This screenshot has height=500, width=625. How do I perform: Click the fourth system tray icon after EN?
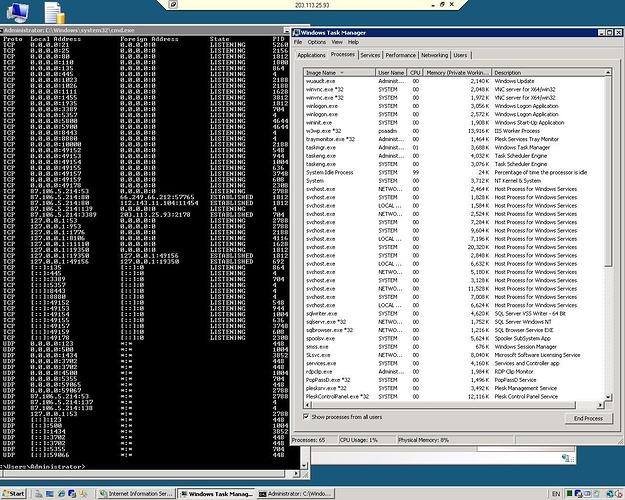coord(597,494)
